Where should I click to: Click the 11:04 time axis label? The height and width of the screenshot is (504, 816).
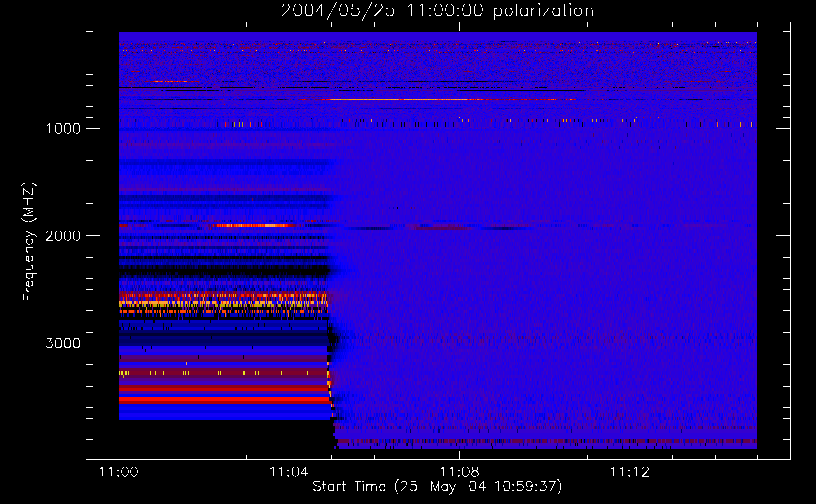(288, 472)
